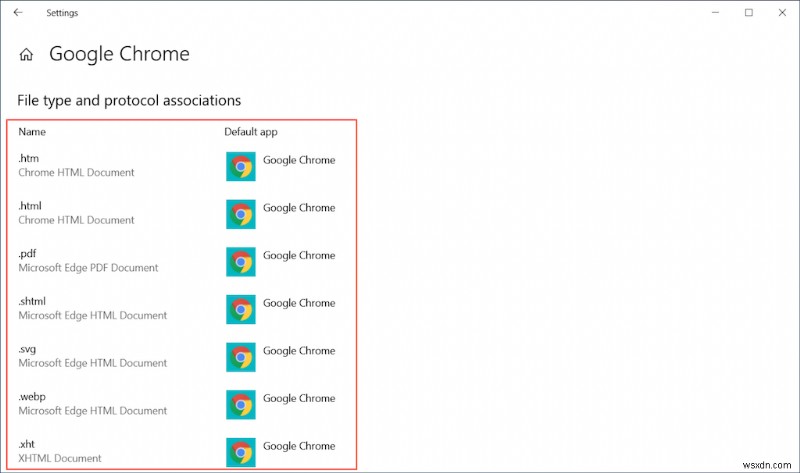Click the back arrow in the Settings title bar
This screenshot has height=473, width=800.
18,12
